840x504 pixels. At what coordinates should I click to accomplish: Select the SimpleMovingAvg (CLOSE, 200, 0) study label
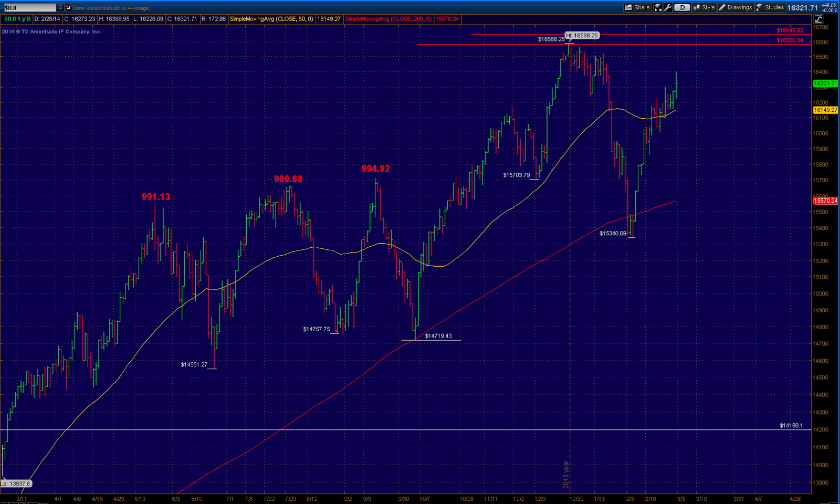(388, 19)
